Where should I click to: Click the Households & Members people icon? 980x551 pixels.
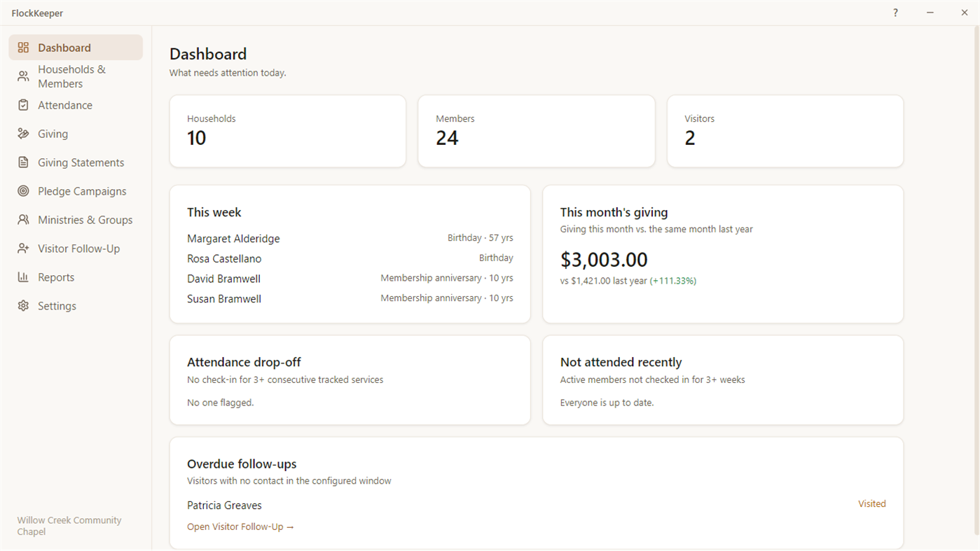tap(23, 76)
